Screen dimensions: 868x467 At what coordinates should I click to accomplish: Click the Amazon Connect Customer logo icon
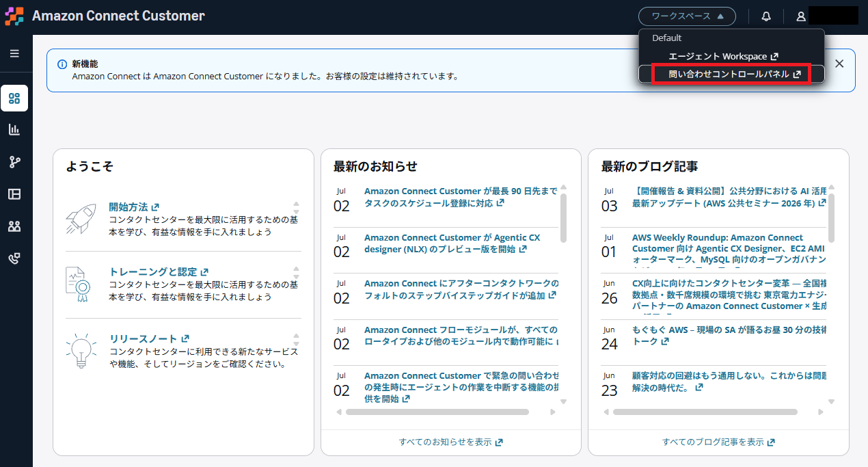(x=14, y=16)
